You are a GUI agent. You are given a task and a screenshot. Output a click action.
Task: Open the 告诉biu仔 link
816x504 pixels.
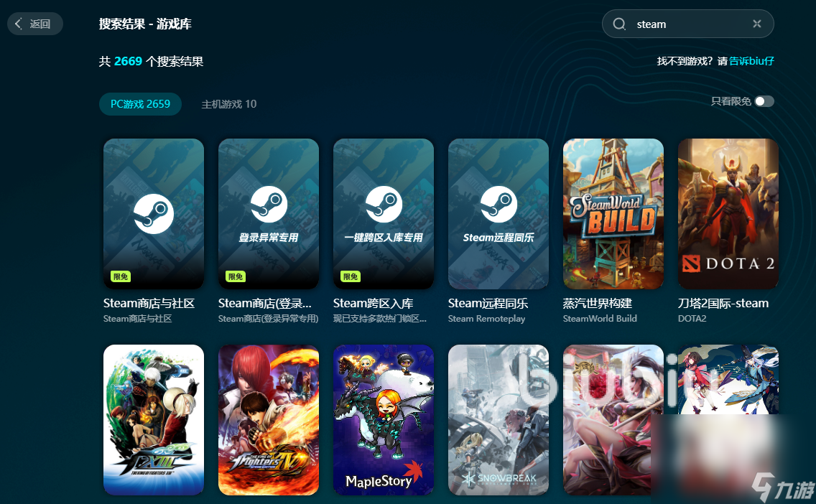coord(751,61)
